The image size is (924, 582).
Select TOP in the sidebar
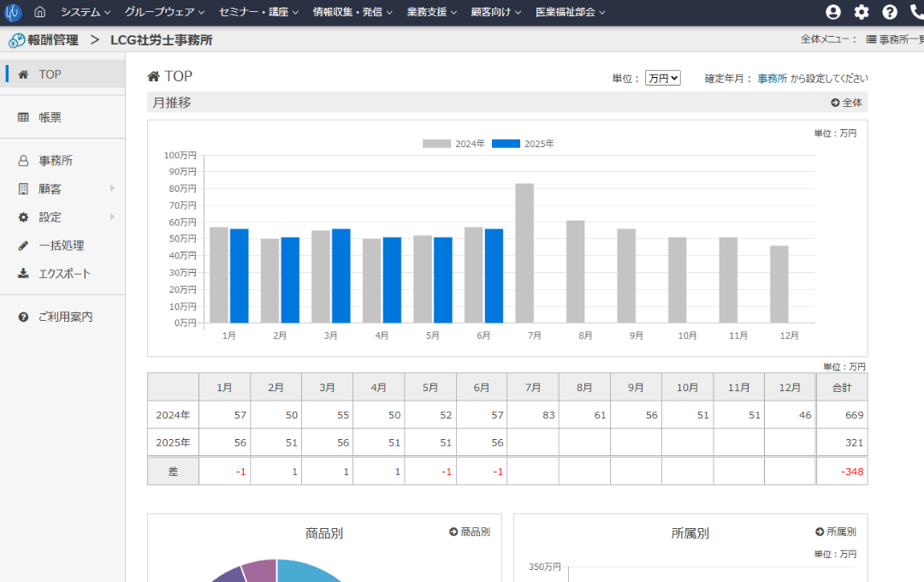coord(62,74)
